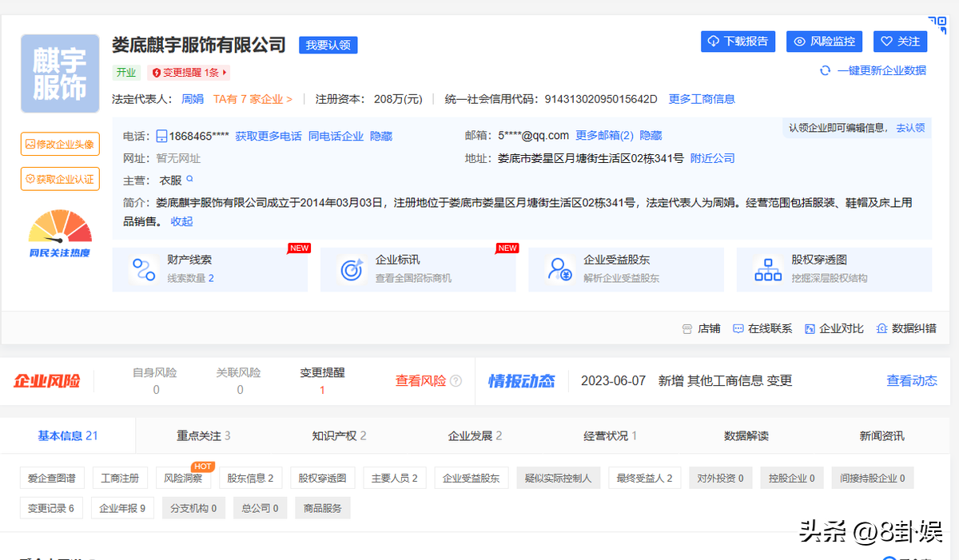Click the 店铺 shop icon
The width and height of the screenshot is (959, 560).
click(x=689, y=328)
